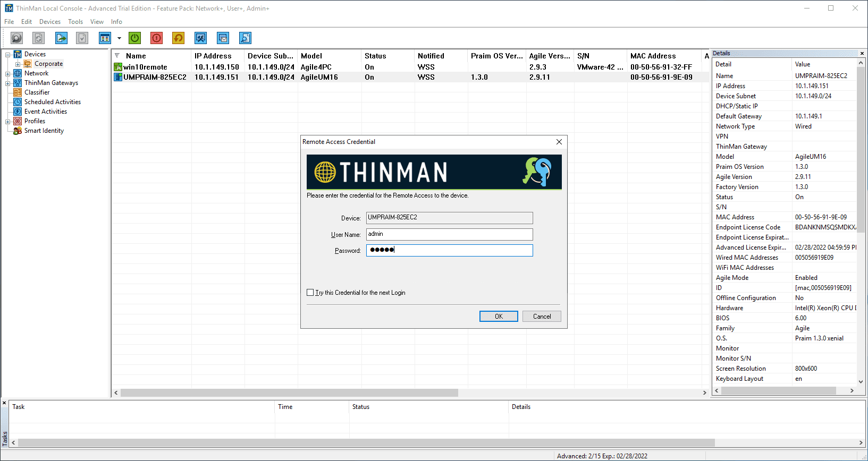Click the Device name field
Viewport: 868px width, 461px height.
click(x=450, y=218)
